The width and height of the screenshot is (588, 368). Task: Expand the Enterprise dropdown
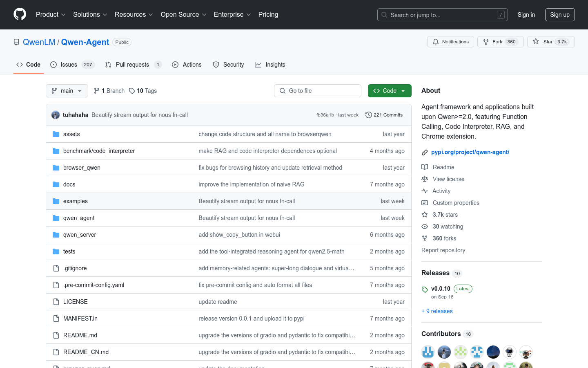(x=233, y=14)
